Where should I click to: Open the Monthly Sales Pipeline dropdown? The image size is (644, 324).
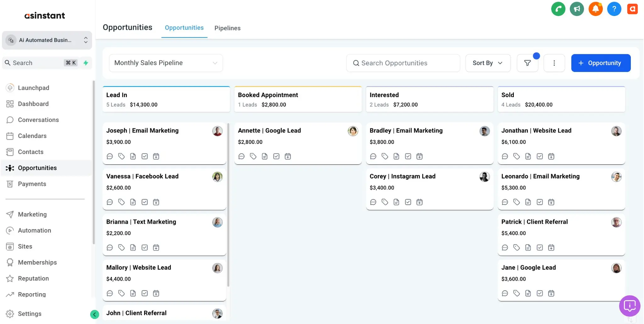click(x=166, y=63)
